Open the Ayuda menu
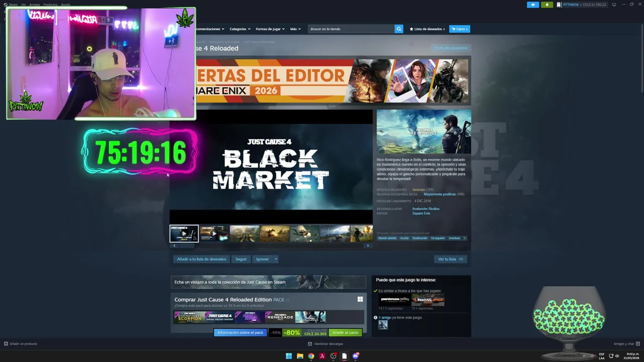Image resolution: width=644 pixels, height=362 pixels. (x=65, y=5)
